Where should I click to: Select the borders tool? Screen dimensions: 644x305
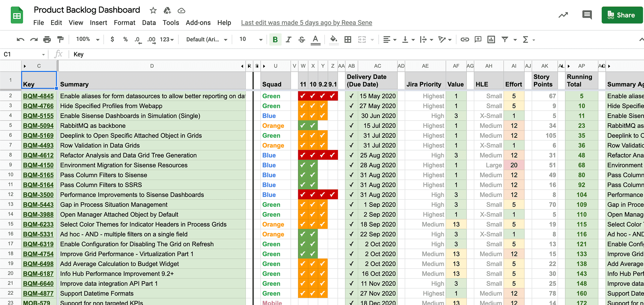click(347, 39)
